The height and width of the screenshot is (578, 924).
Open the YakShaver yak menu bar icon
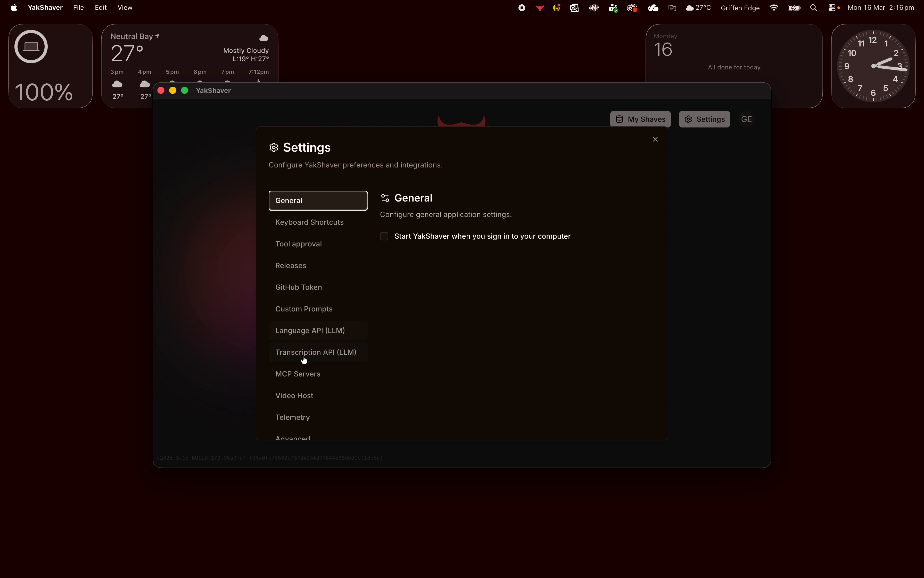click(540, 8)
